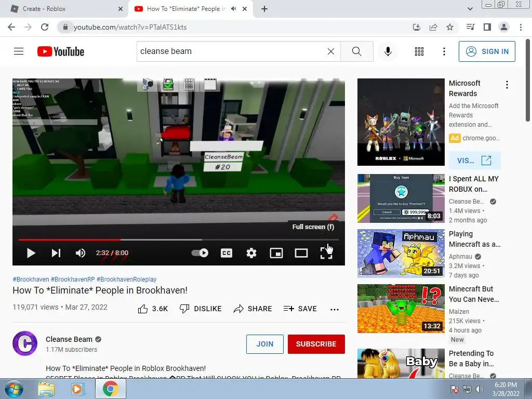Open 'Pretending To Be a Baby' title
Screen dimensions: 532x399
pyautogui.click(x=471, y=358)
